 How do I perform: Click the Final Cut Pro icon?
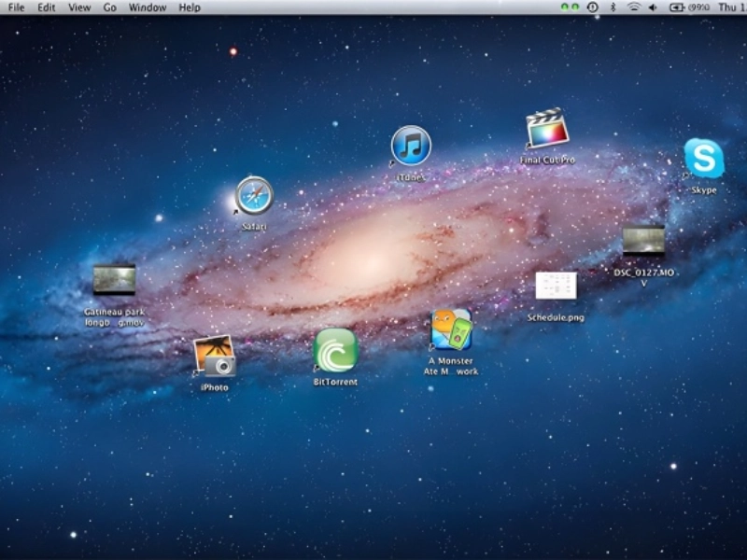(547, 129)
